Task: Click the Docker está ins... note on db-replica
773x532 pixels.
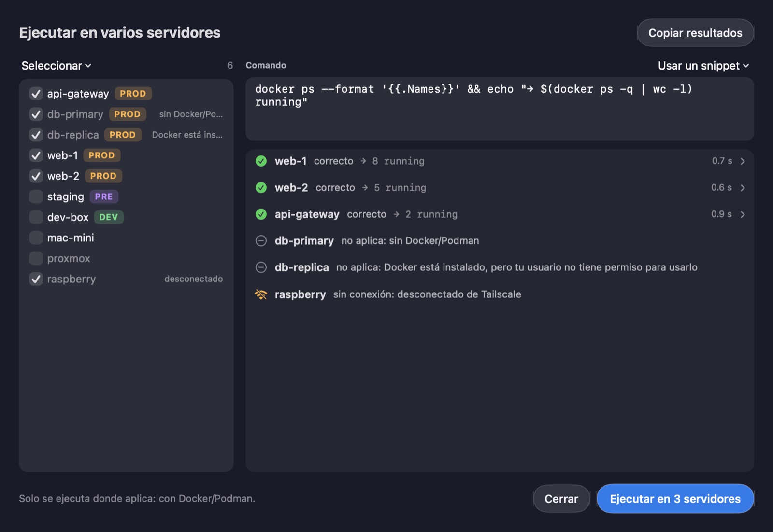Action: tap(187, 135)
